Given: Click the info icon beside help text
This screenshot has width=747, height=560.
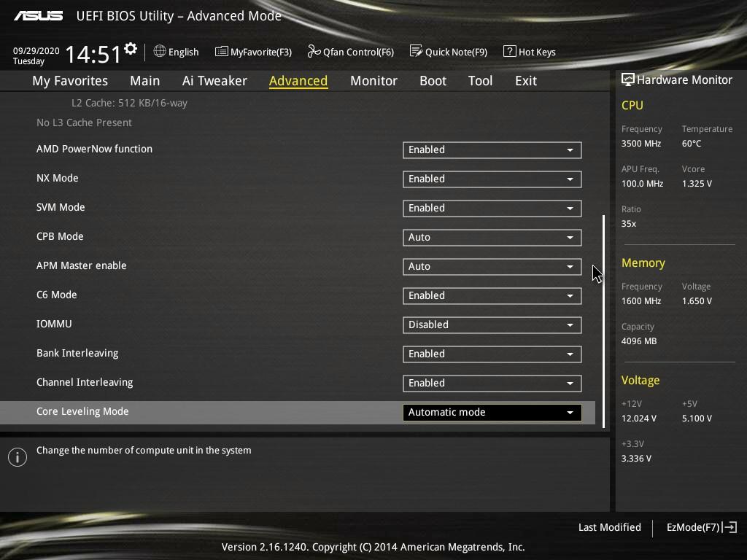Looking at the screenshot, I should pyautogui.click(x=18, y=457).
